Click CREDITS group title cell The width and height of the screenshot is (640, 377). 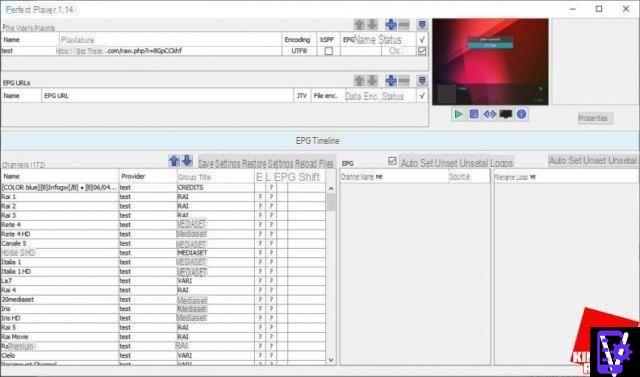tap(216, 188)
